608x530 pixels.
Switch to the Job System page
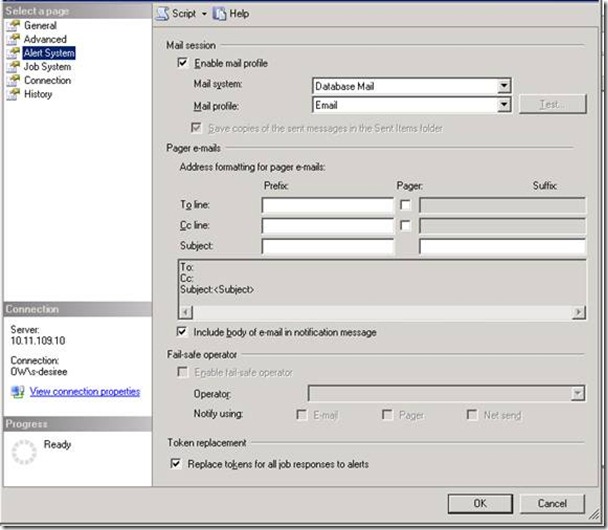coord(47,67)
